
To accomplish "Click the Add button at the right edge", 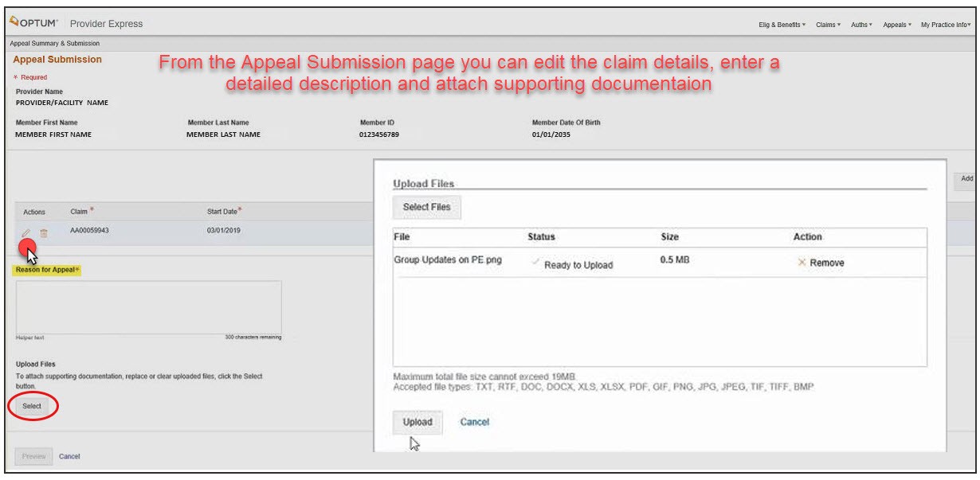I will pos(966,179).
